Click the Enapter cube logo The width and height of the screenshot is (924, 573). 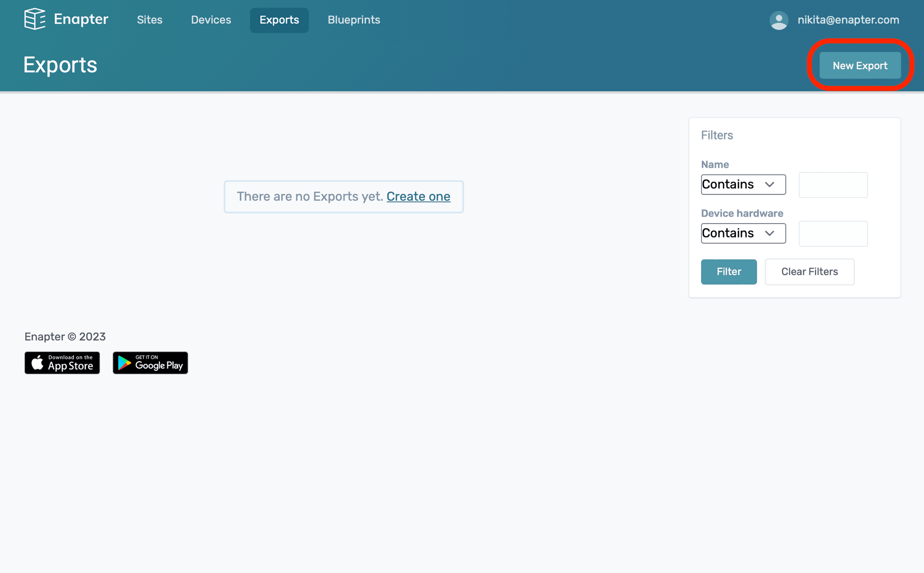pos(34,19)
